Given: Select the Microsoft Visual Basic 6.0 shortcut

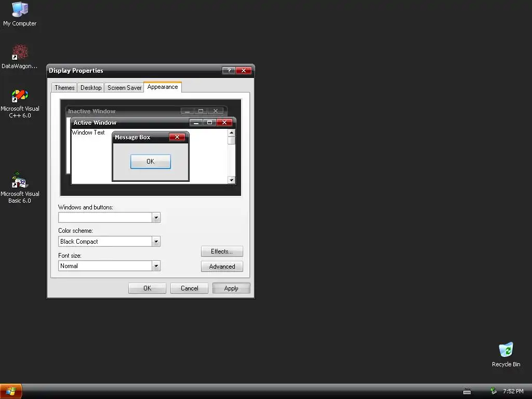Looking at the screenshot, I should pos(20,188).
